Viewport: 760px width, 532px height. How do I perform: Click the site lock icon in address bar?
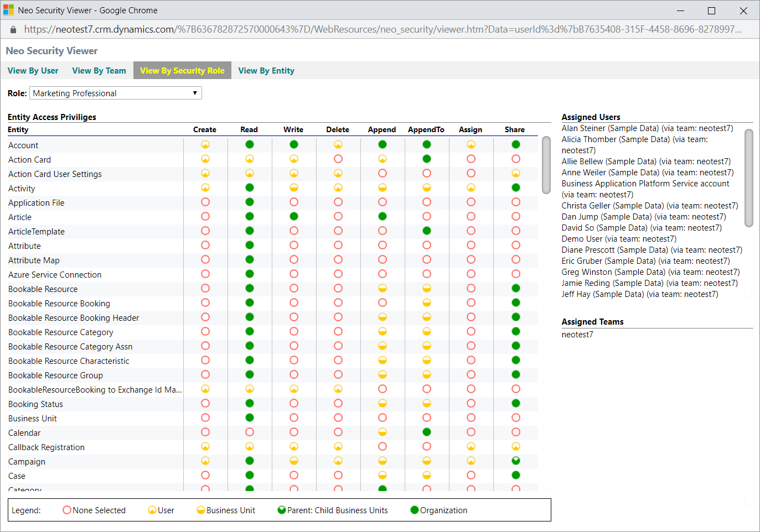tap(13, 29)
